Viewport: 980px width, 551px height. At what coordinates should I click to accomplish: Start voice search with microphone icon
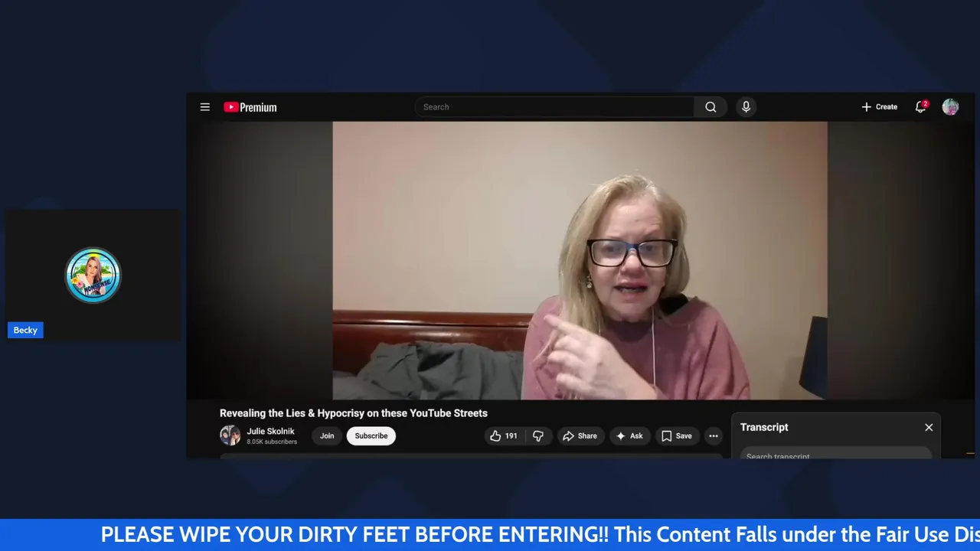(746, 107)
